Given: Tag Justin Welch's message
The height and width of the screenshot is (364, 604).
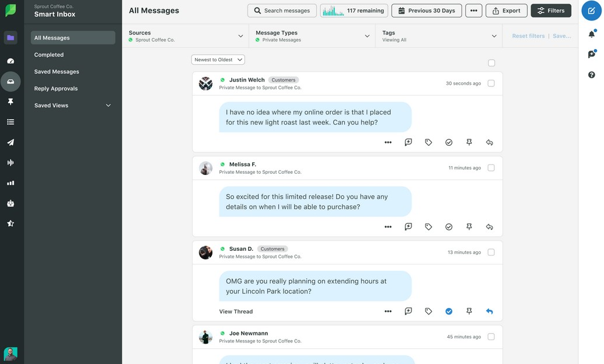Looking at the screenshot, I should (428, 142).
